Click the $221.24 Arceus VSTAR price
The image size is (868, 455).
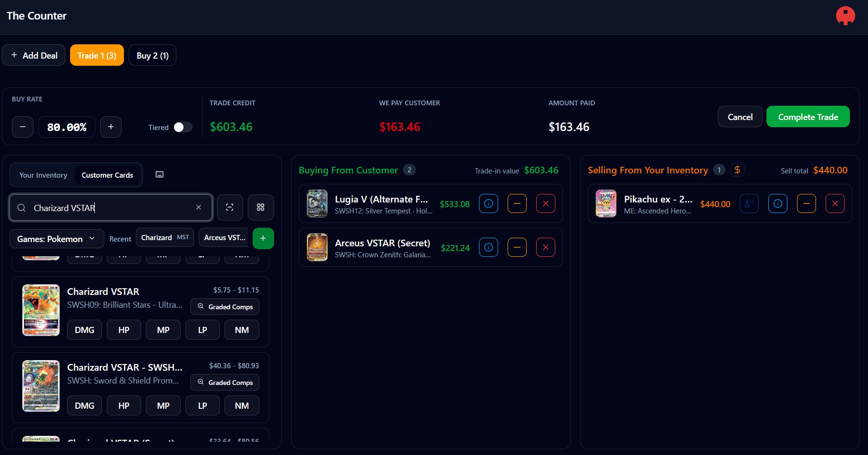pyautogui.click(x=455, y=248)
